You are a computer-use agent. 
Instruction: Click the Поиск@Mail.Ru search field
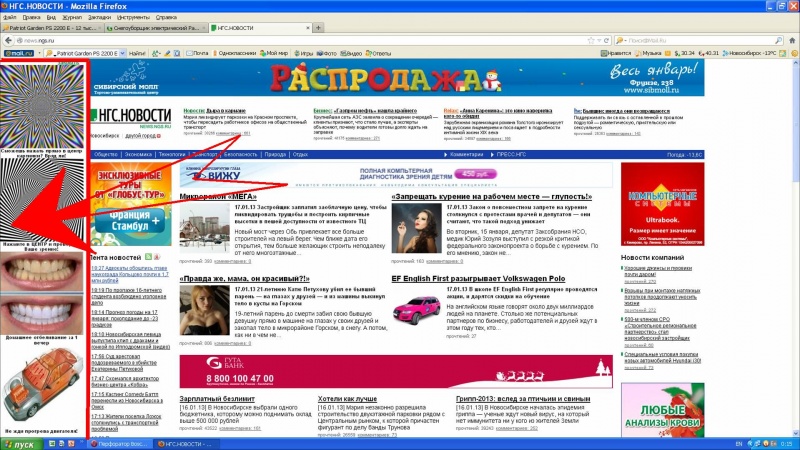(x=699, y=40)
